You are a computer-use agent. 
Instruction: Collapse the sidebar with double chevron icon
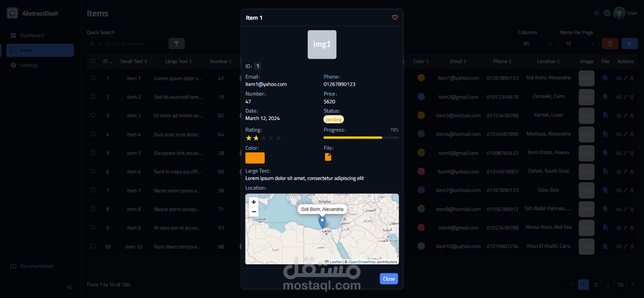70,287
